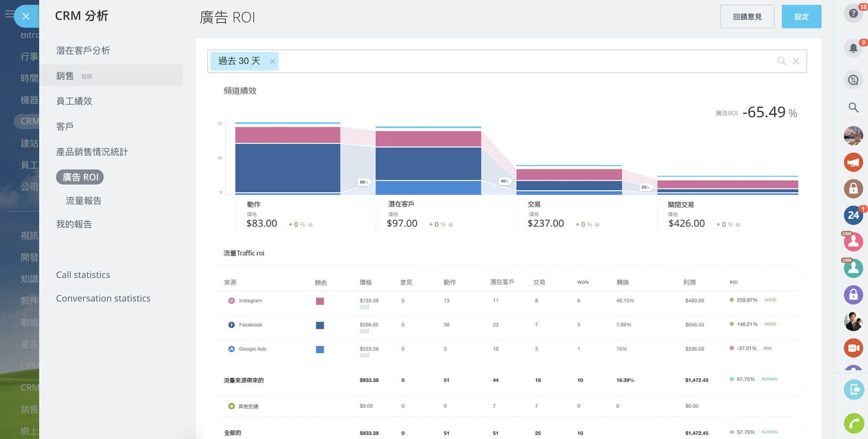Open Call statistics report
Image resolution: width=868 pixels, height=439 pixels.
tap(83, 275)
